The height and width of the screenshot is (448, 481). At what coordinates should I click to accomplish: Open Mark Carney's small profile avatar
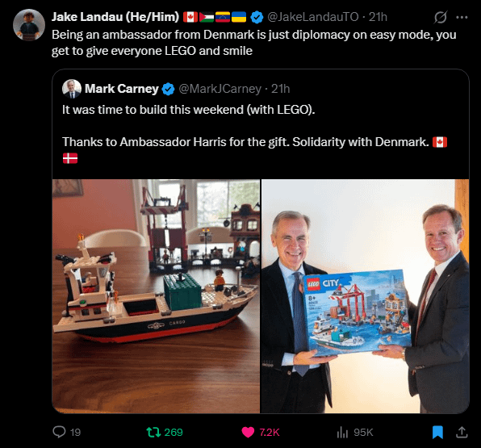click(x=72, y=89)
